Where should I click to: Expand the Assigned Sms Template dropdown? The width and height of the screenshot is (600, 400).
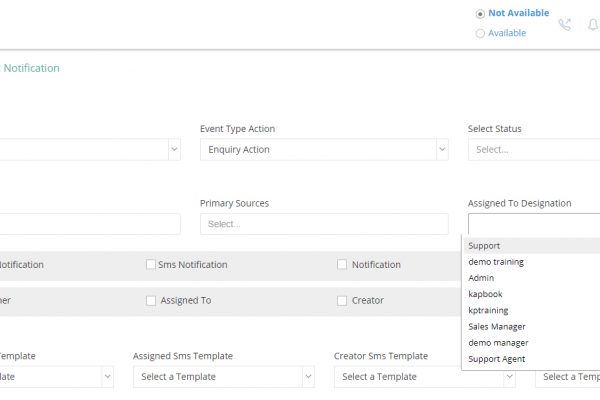(224, 377)
